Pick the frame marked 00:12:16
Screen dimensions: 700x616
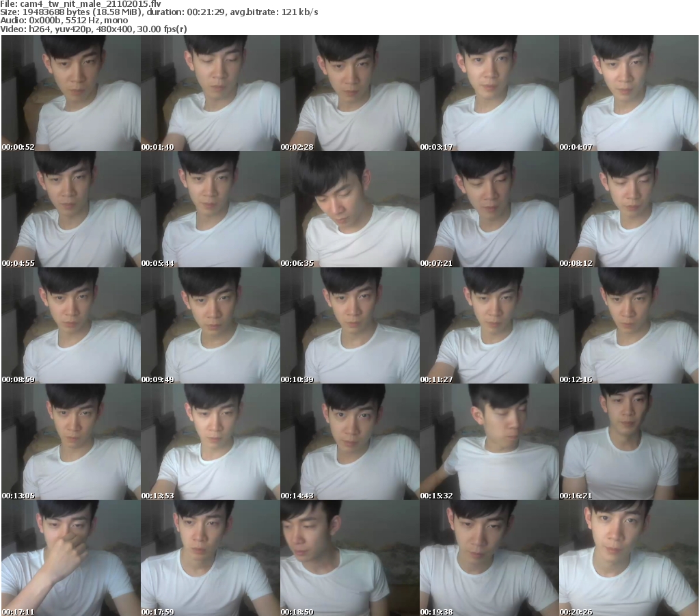[x=629, y=325]
